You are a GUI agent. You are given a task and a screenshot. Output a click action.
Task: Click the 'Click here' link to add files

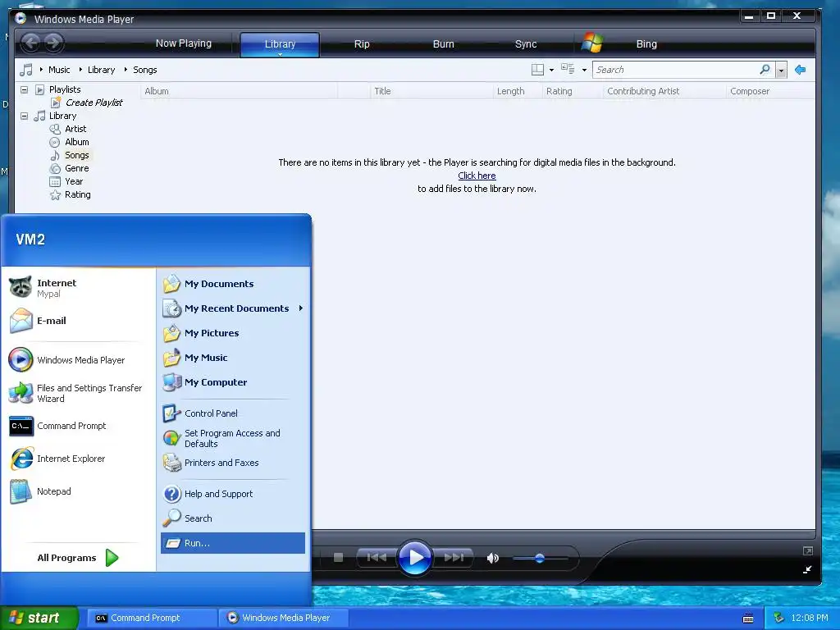pyautogui.click(x=477, y=176)
